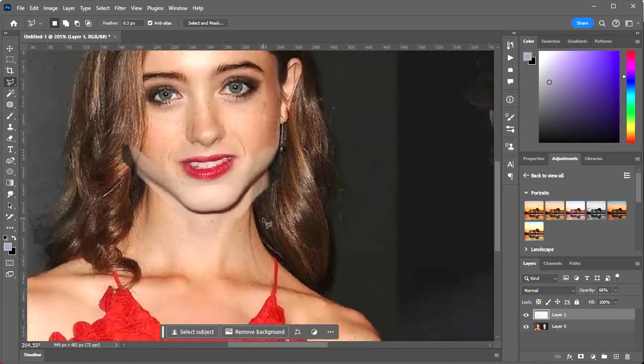Open the Info panel icon

(510, 100)
